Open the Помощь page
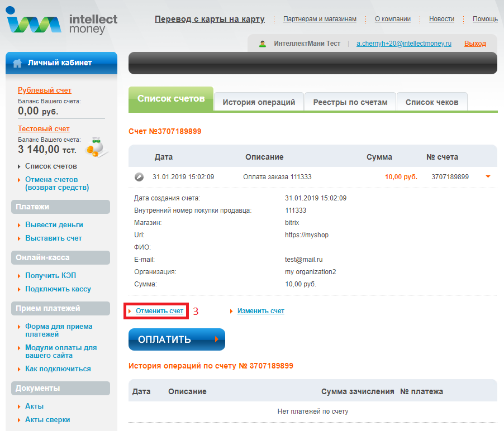 pos(484,18)
